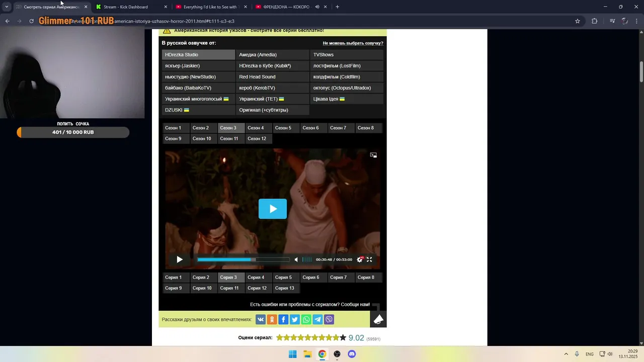Select episode Серия 1

(x=176, y=278)
